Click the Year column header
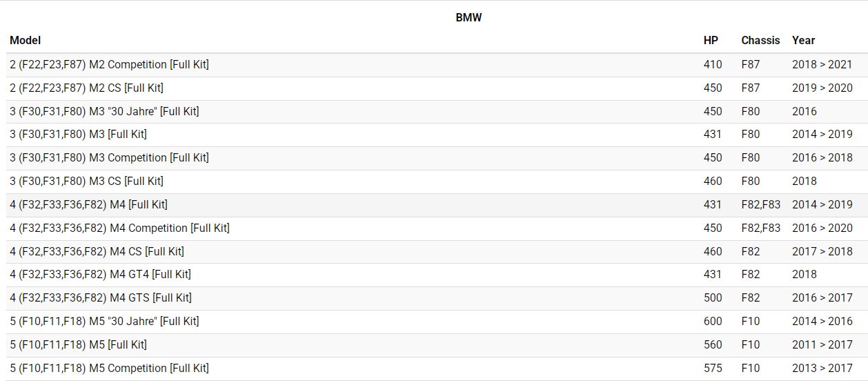 [x=803, y=41]
